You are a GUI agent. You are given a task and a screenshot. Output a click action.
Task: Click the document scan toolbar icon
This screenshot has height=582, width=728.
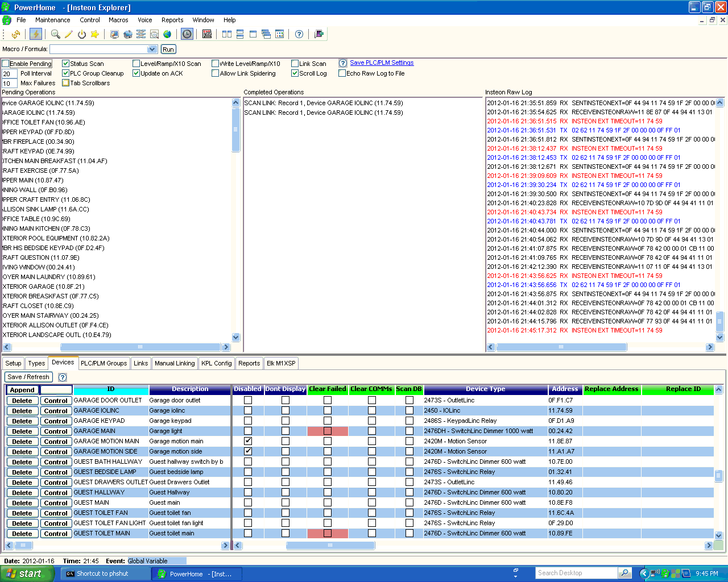[x=154, y=34]
